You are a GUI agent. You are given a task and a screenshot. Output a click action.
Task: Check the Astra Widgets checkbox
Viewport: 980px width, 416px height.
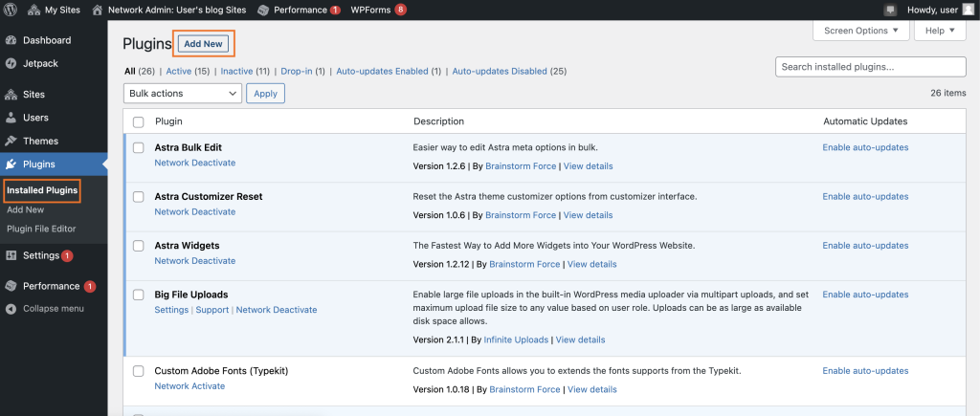[x=139, y=246]
